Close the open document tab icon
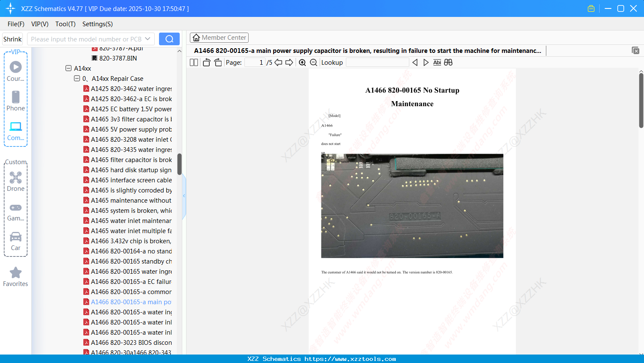Screen dimensions: 644x363 [x=636, y=50]
